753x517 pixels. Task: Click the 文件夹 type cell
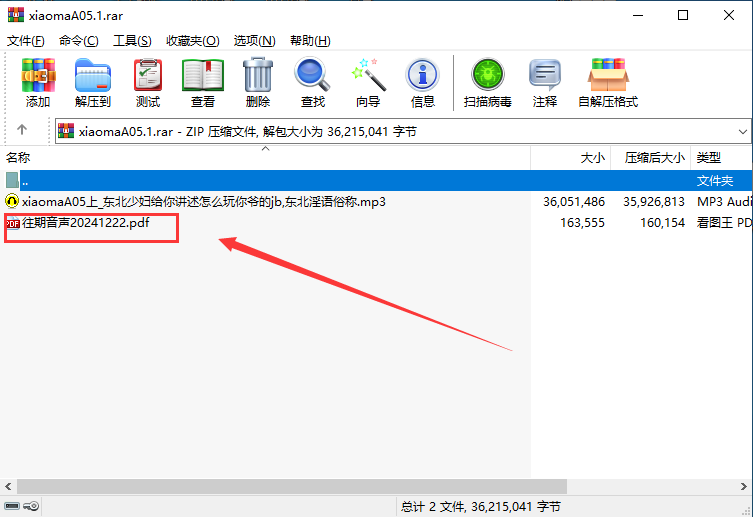[715, 181]
